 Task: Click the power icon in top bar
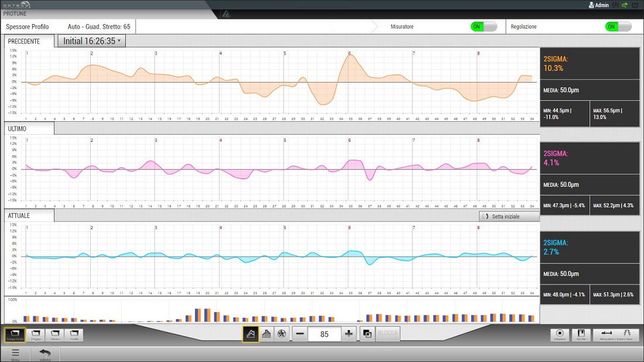tap(635, 5)
